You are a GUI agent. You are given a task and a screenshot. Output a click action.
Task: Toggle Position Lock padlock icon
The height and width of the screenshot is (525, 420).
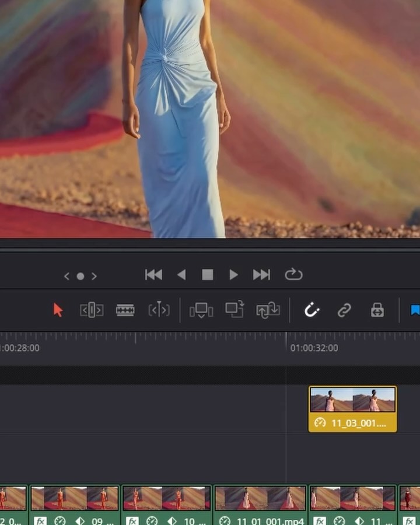click(377, 310)
